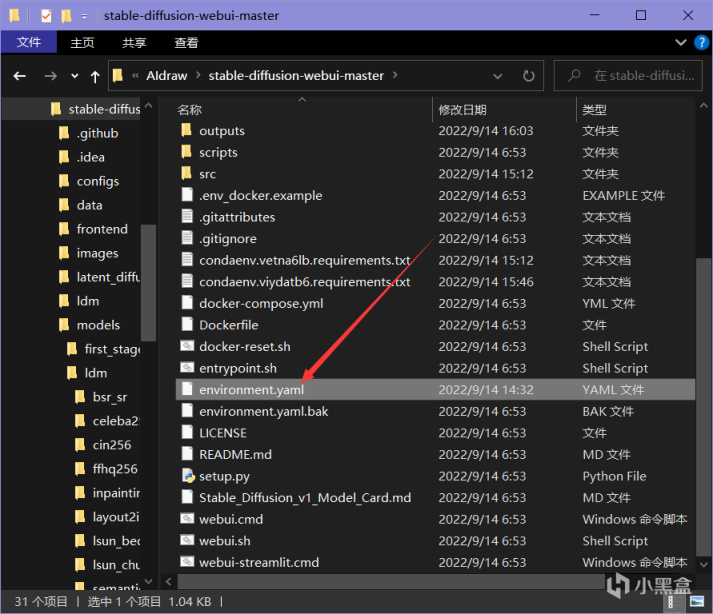Go up one folder level
Screen dimensions: 713x614
[95, 76]
